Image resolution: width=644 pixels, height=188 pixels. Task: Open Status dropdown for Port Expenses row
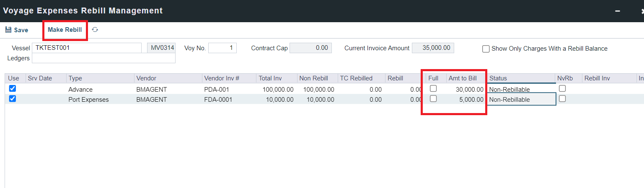click(521, 100)
